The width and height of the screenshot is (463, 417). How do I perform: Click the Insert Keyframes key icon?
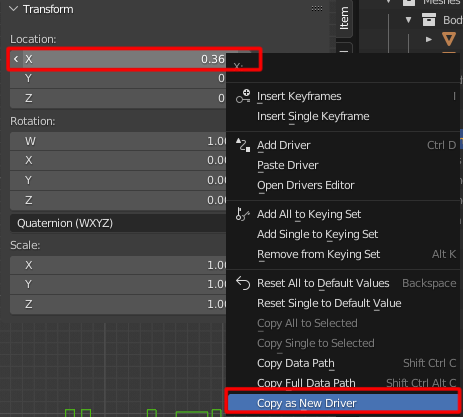point(243,96)
